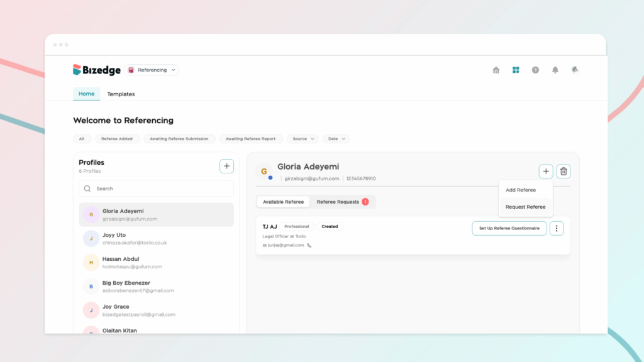Screen dimensions: 644x362
Task: Filter by Awaiting Referee Submission
Action: [x=179, y=139]
